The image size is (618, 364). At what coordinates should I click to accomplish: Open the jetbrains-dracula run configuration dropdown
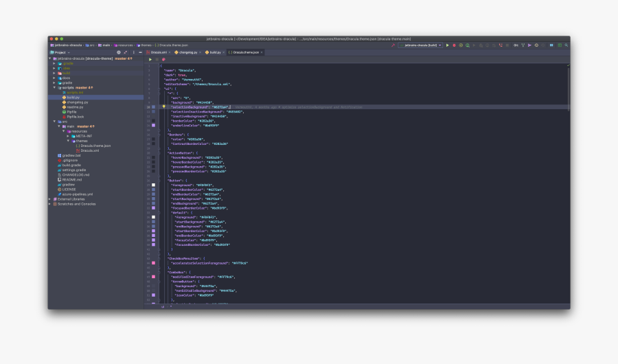coord(420,45)
